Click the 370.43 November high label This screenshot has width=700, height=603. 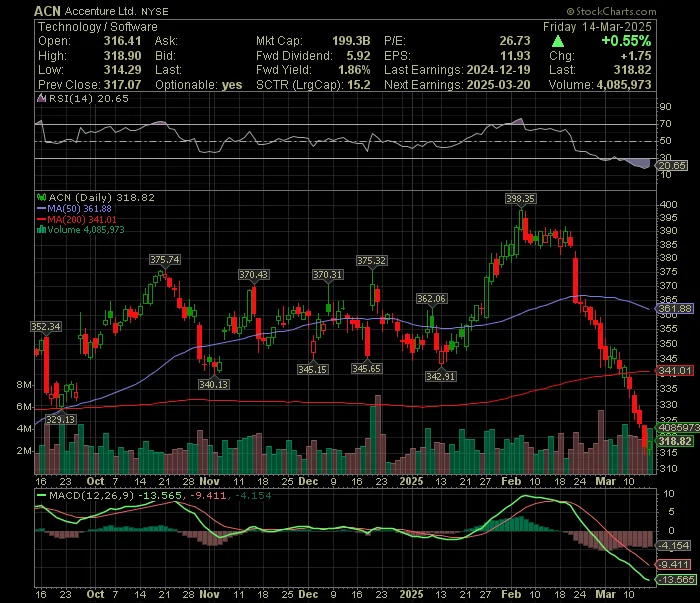tap(253, 274)
